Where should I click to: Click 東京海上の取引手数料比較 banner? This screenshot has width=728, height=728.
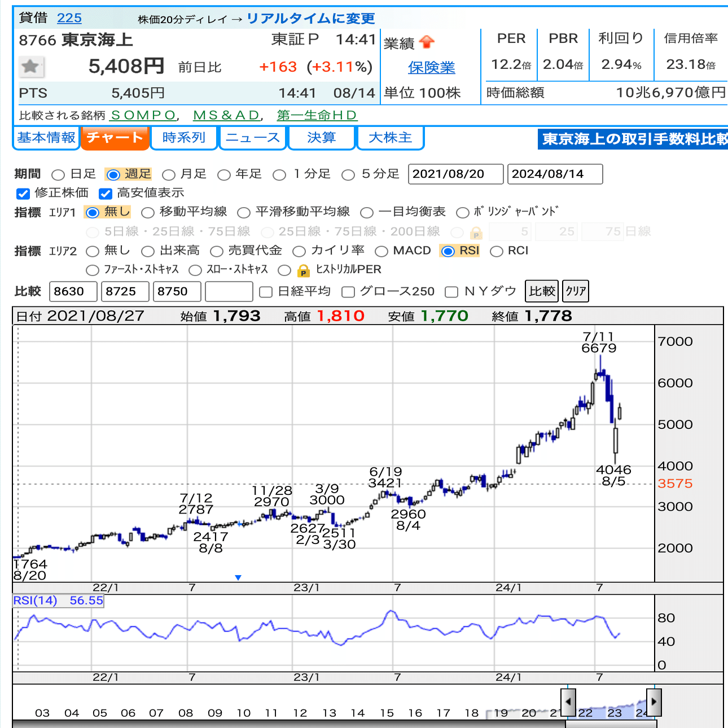coord(633,139)
